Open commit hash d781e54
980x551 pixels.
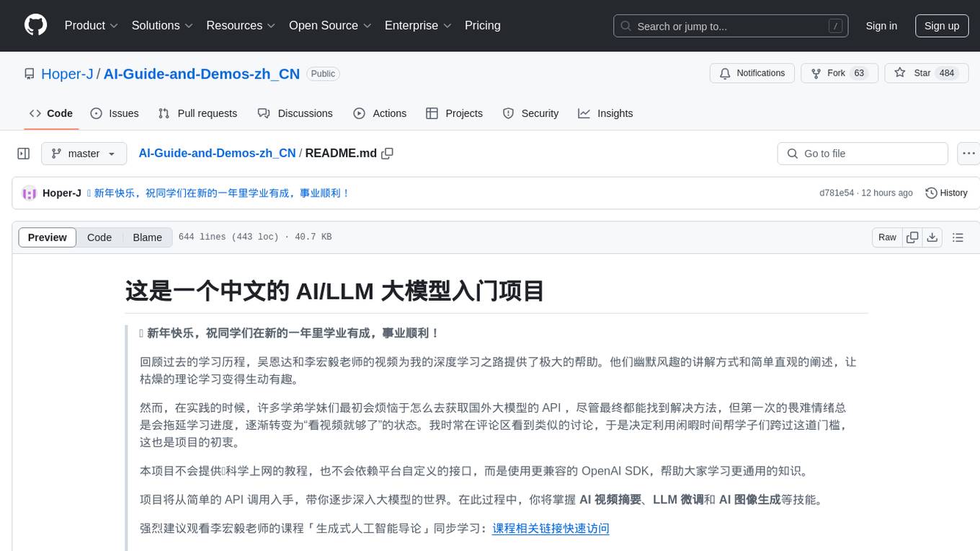pyautogui.click(x=837, y=193)
